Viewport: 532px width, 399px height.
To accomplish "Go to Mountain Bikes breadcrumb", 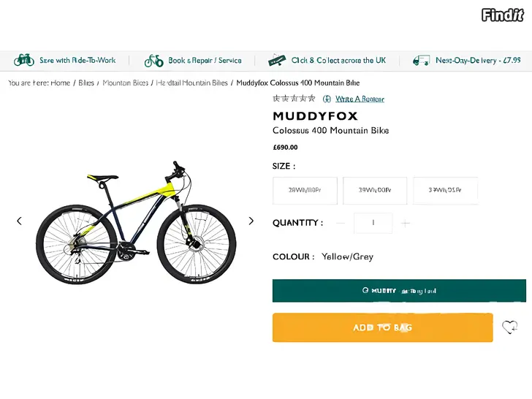I will 126,83.
